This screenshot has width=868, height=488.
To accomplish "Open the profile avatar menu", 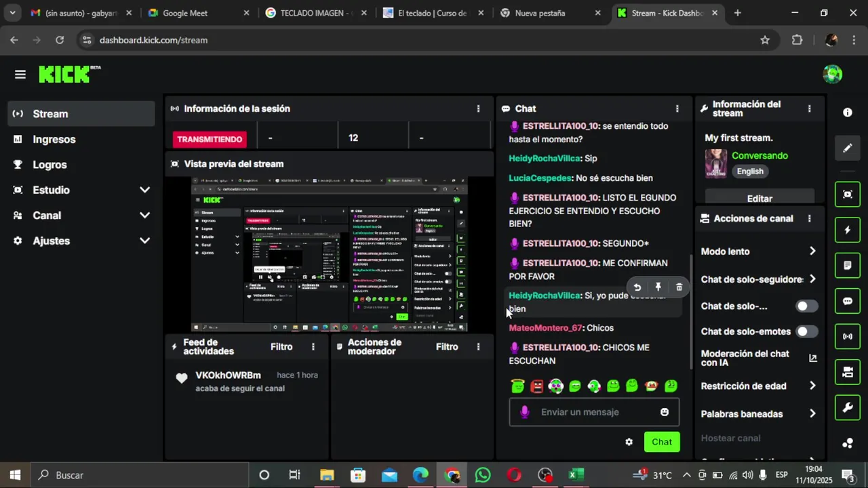I will click(x=832, y=74).
